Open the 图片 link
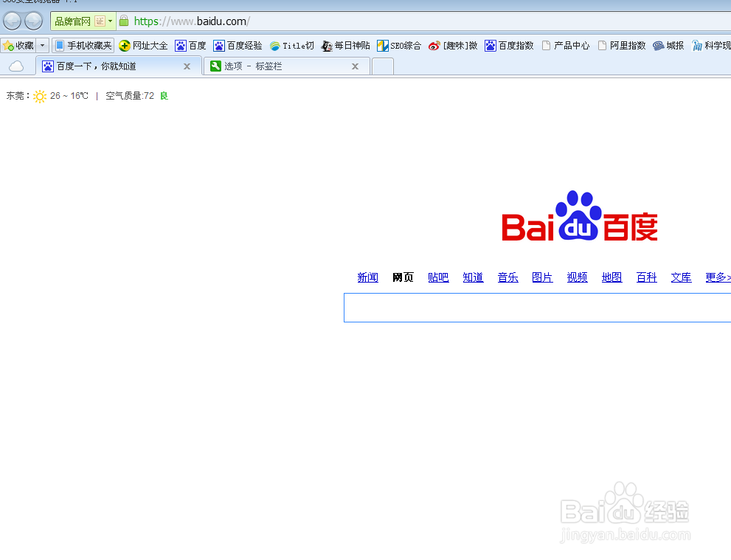The height and width of the screenshot is (560, 731). pos(542,277)
